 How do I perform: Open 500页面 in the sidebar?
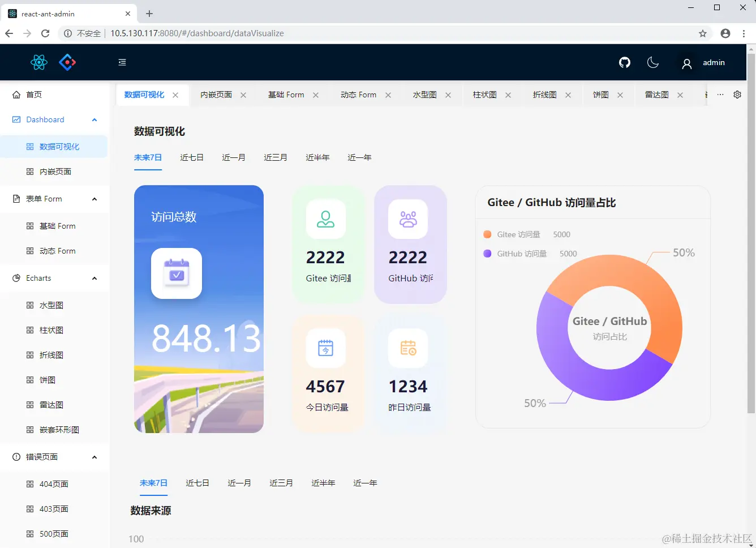pyautogui.click(x=55, y=534)
